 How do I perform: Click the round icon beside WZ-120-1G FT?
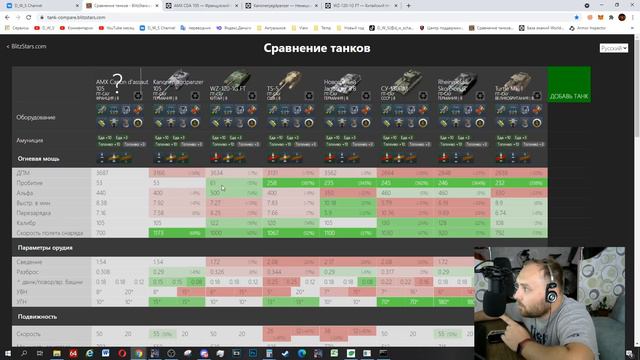(x=252, y=96)
